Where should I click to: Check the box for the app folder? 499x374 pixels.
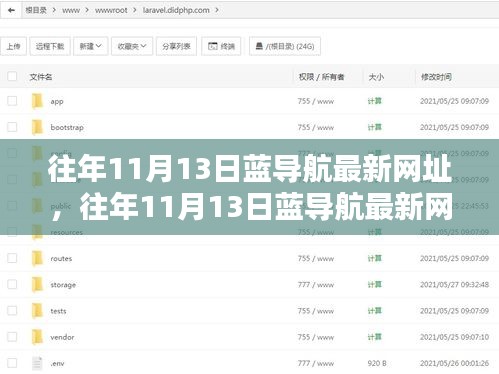click(12, 101)
